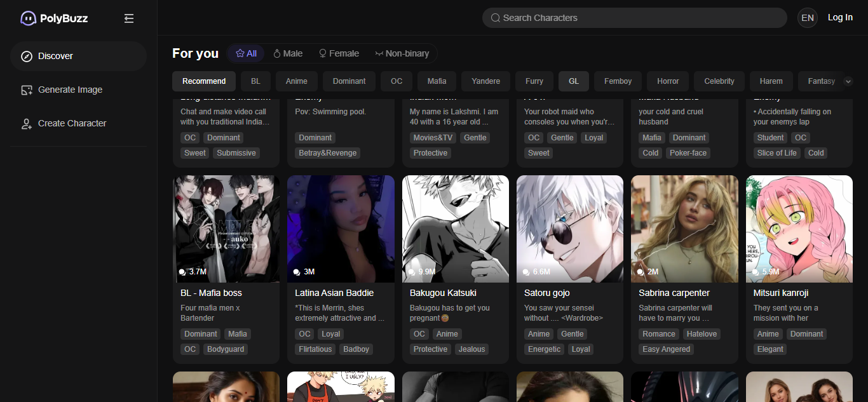The image size is (868, 402).
Task: Switch to the Furry category tab
Action: [x=534, y=81]
